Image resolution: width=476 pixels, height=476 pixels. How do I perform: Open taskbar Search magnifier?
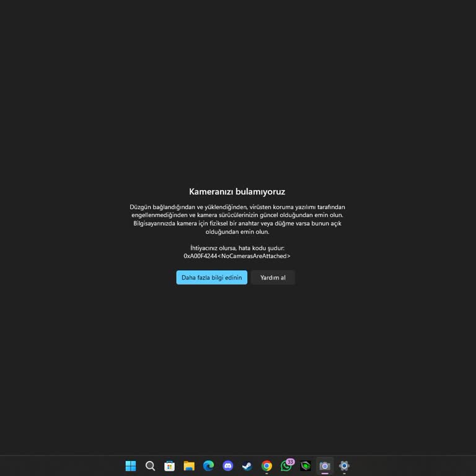pyautogui.click(x=150, y=465)
